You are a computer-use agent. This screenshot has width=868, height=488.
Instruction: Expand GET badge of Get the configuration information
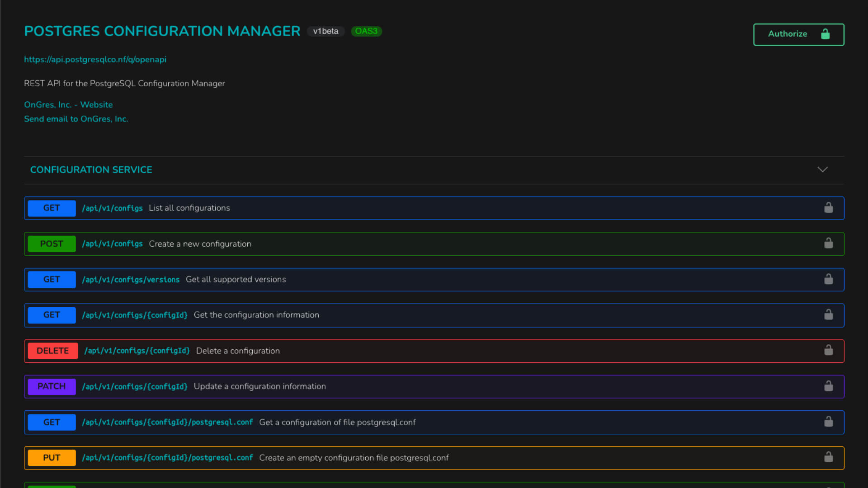tap(52, 315)
